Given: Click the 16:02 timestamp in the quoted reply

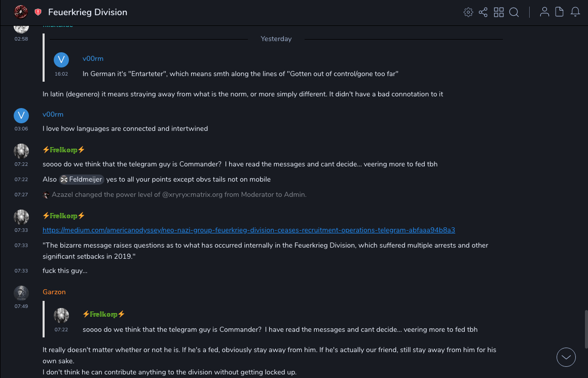Looking at the screenshot, I should [61, 74].
